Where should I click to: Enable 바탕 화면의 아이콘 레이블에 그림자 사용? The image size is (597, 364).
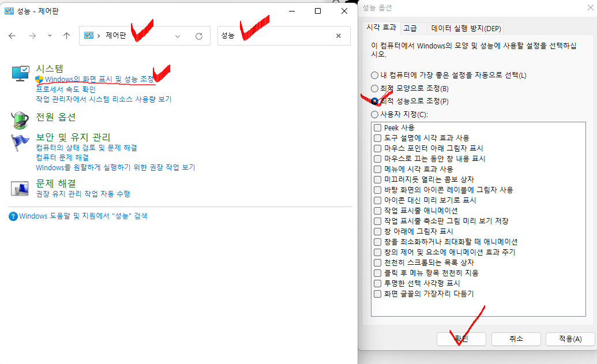click(x=377, y=190)
